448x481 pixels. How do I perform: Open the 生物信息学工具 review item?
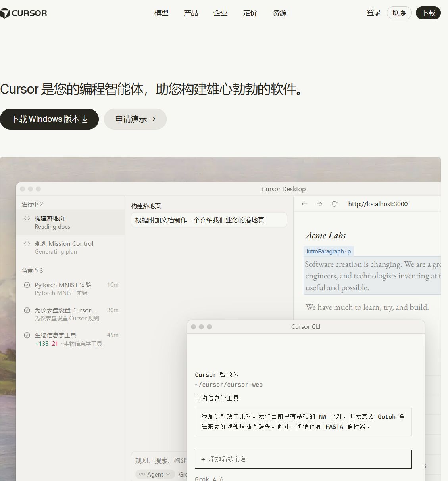(70, 339)
